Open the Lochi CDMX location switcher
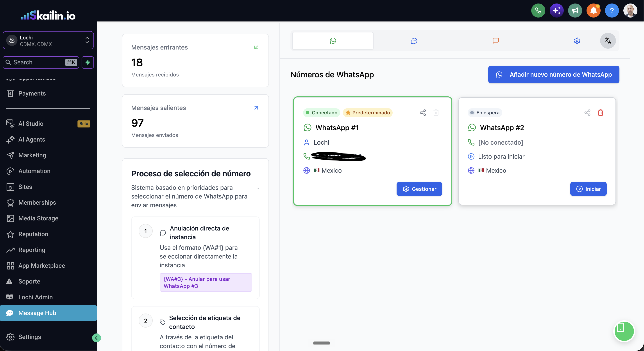This screenshot has height=351, width=644. 48,41
